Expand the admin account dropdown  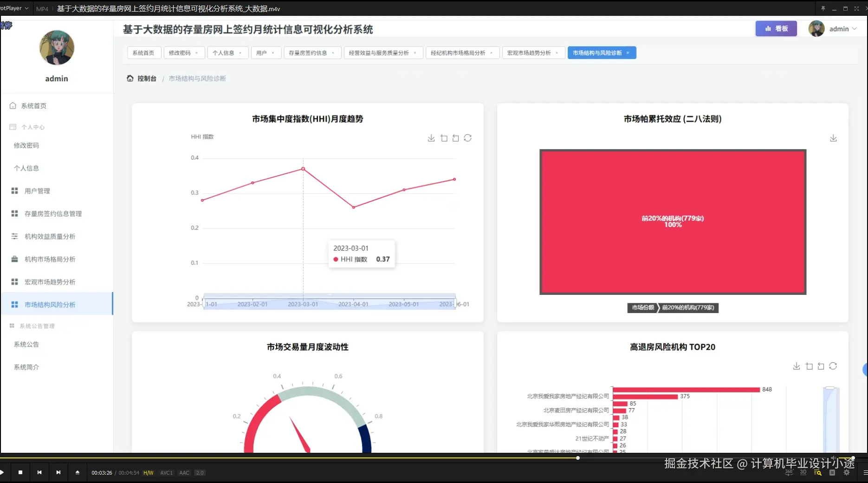[x=855, y=29]
